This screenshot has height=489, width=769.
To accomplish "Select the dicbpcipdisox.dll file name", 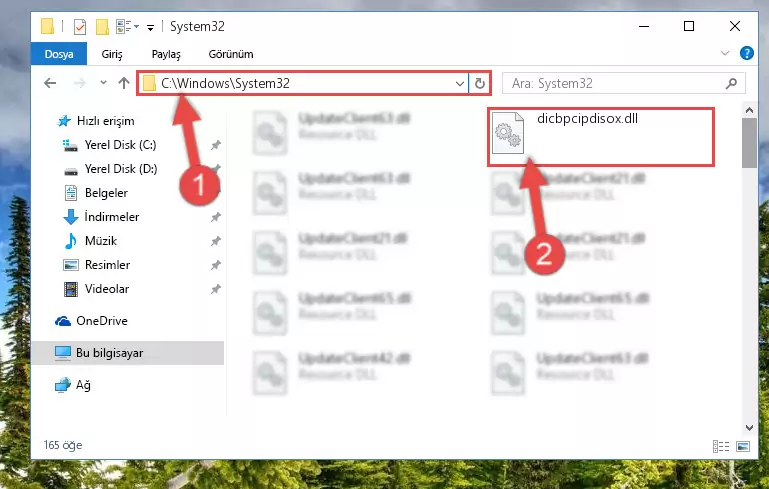I will 588,119.
